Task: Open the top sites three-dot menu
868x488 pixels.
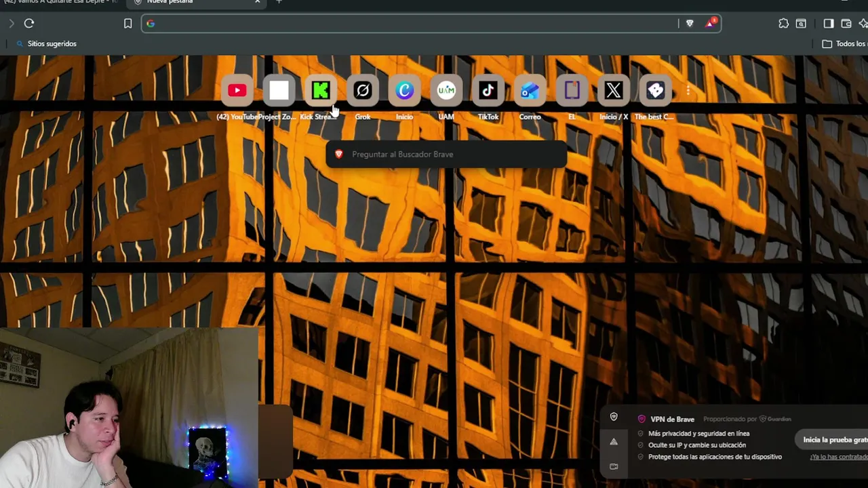Action: tap(688, 91)
